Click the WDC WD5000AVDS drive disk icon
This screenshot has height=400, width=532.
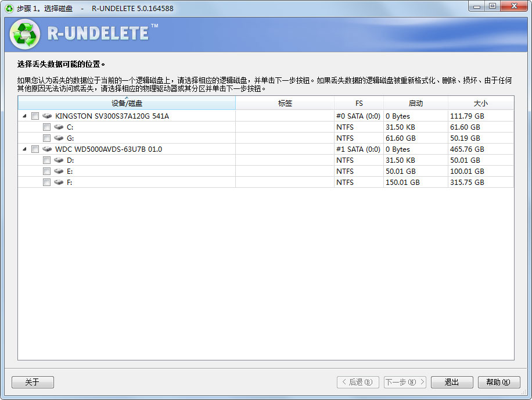tap(47, 149)
